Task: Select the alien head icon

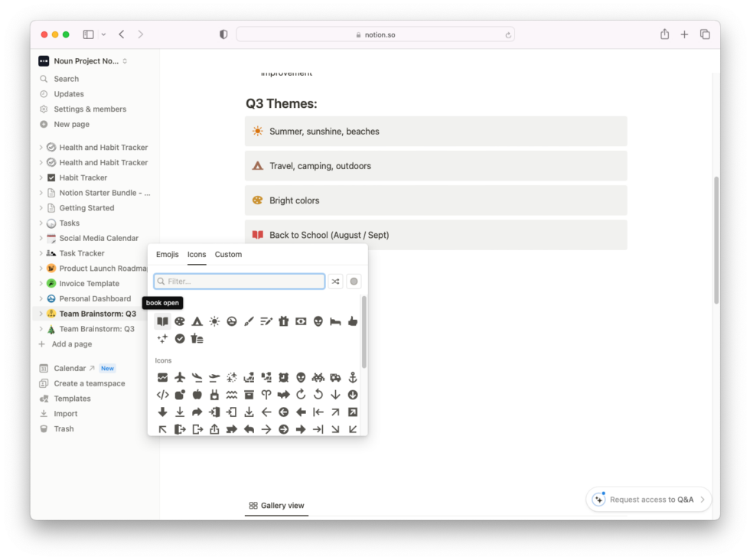Action: click(318, 321)
